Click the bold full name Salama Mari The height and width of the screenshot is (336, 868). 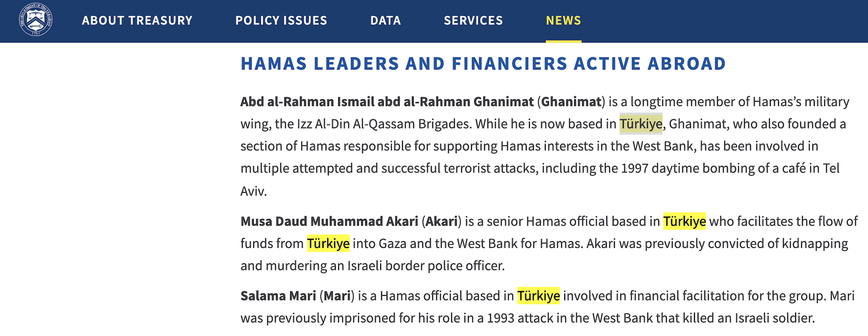point(278,296)
